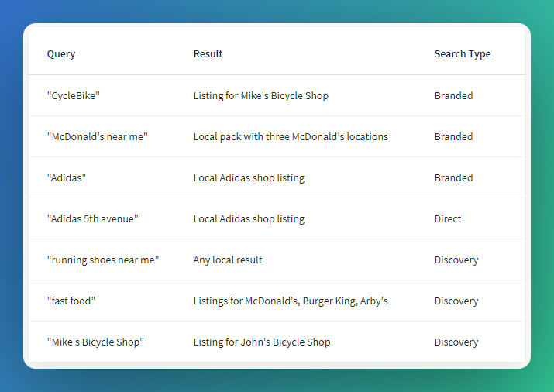Select the "CycleBike" query cell
The width and height of the screenshot is (554, 392).
point(74,96)
